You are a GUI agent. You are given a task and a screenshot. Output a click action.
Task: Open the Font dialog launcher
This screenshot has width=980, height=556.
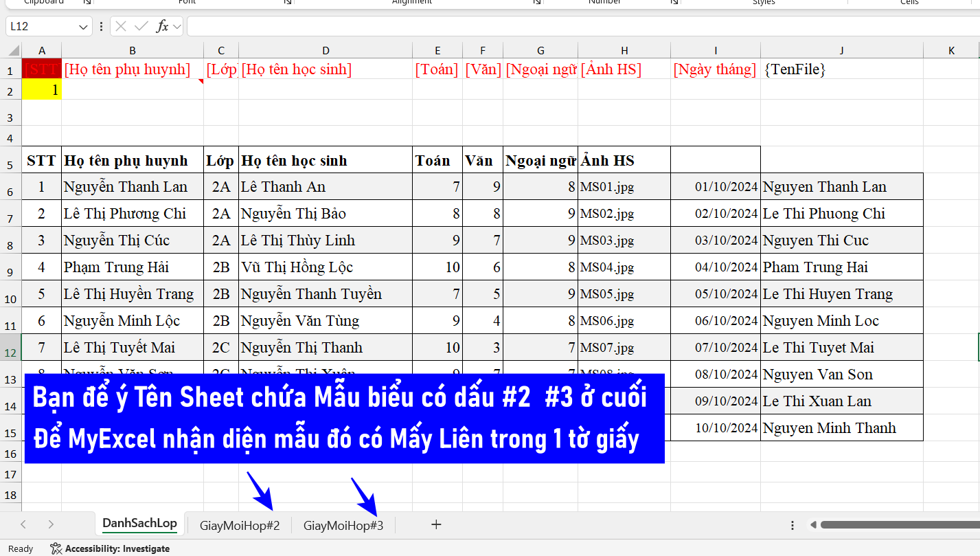(288, 3)
